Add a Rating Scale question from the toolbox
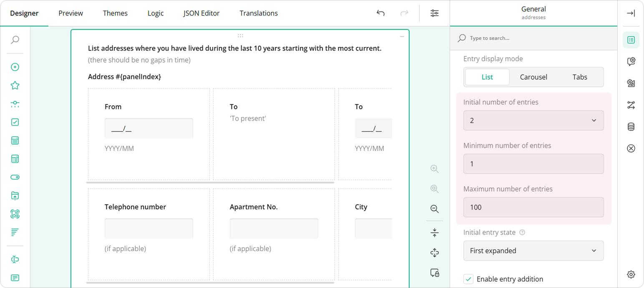This screenshot has width=644, height=288. pyautogui.click(x=15, y=85)
